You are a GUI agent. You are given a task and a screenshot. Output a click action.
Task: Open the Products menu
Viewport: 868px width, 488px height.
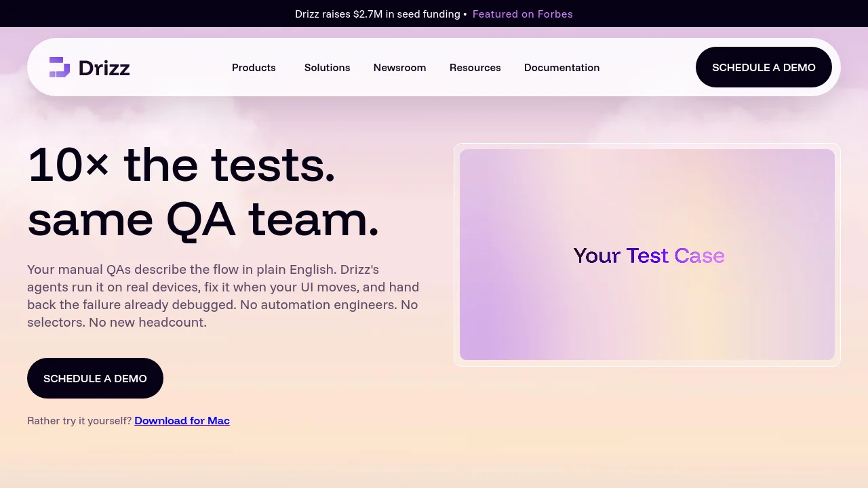[x=254, y=68]
